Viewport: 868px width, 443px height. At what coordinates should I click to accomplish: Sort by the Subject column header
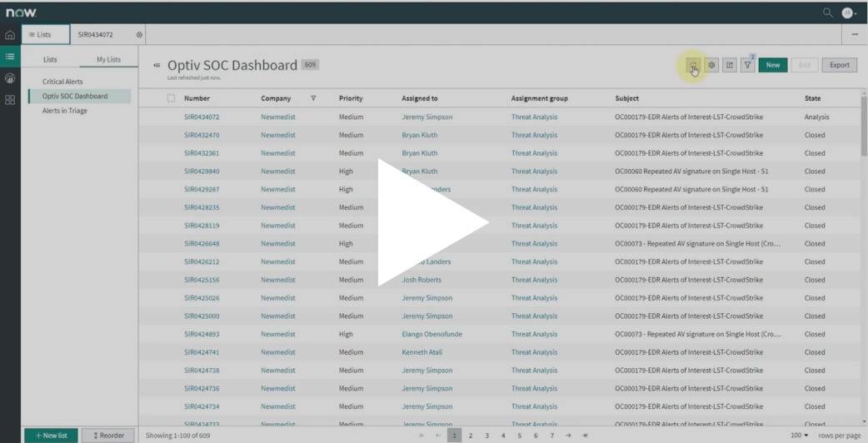point(626,98)
